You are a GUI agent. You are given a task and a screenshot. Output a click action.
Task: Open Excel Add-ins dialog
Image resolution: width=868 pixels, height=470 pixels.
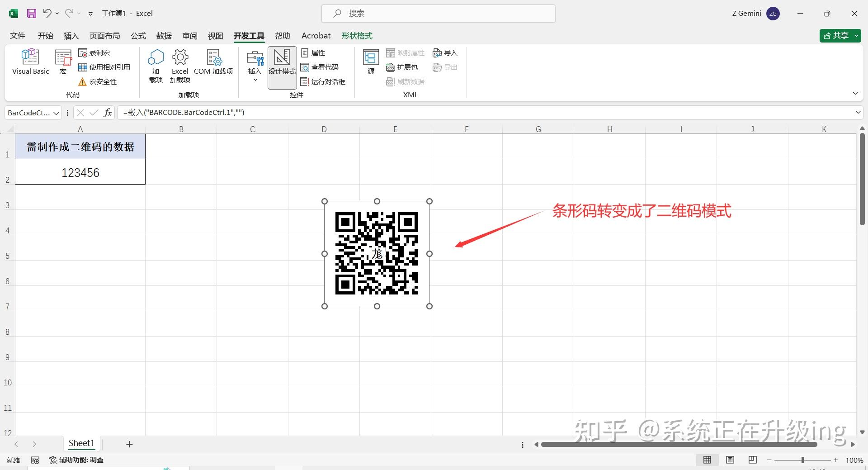tap(180, 66)
